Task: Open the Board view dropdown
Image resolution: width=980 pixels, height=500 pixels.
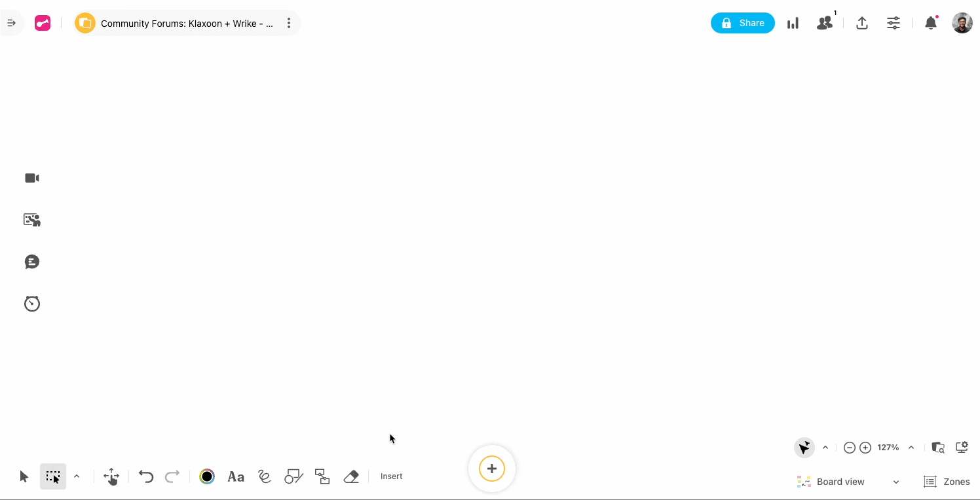Action: pyautogui.click(x=848, y=482)
